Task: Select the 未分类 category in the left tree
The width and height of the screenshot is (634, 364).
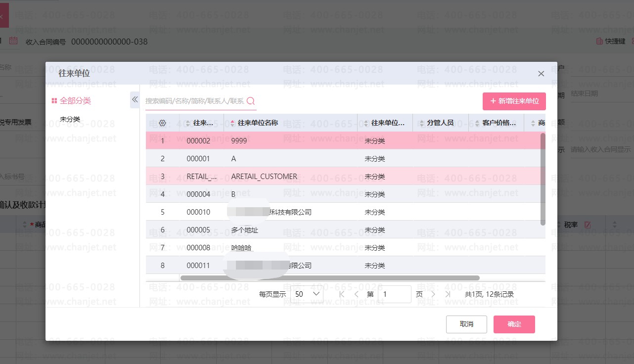Action: 70,119
